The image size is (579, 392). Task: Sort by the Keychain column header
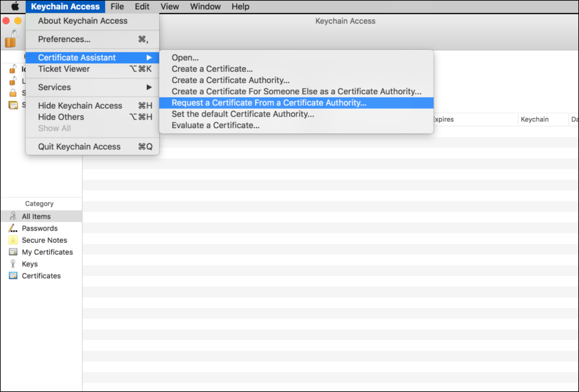tap(543, 119)
